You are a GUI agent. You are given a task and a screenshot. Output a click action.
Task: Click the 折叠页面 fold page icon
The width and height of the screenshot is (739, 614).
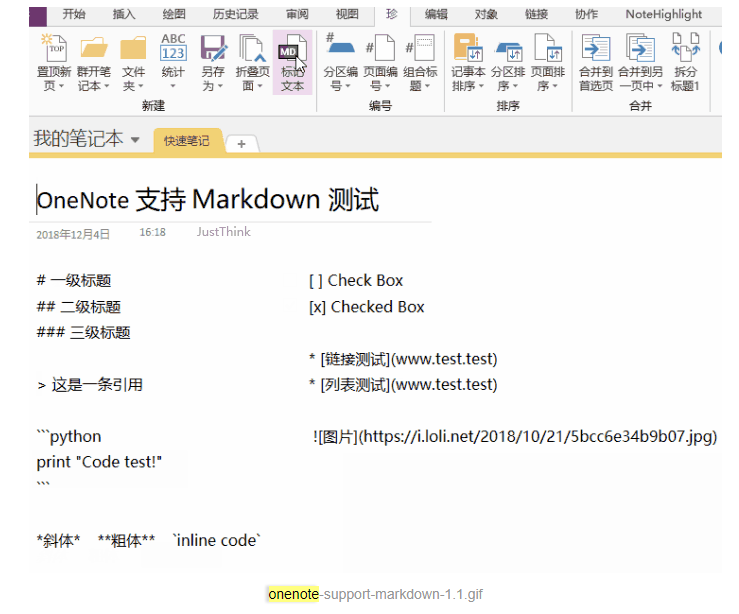(253, 48)
